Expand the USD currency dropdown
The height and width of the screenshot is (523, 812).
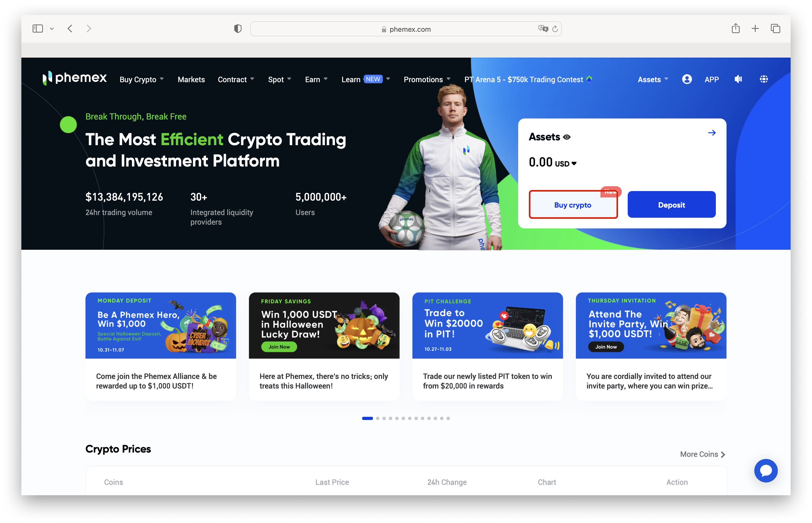tap(565, 164)
